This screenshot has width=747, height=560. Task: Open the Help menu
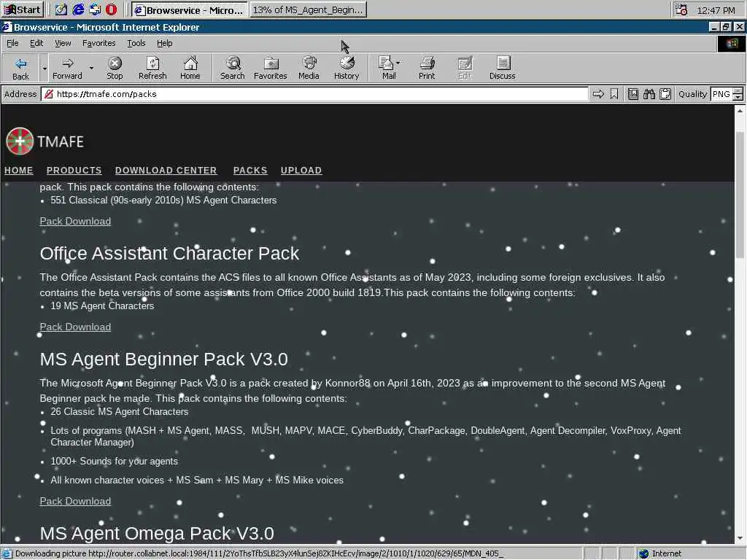164,43
